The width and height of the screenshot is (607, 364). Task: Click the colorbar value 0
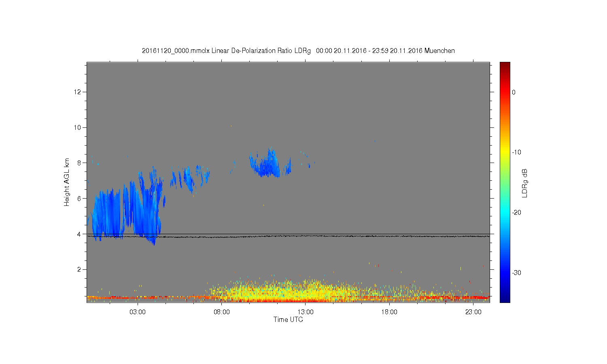click(x=514, y=92)
